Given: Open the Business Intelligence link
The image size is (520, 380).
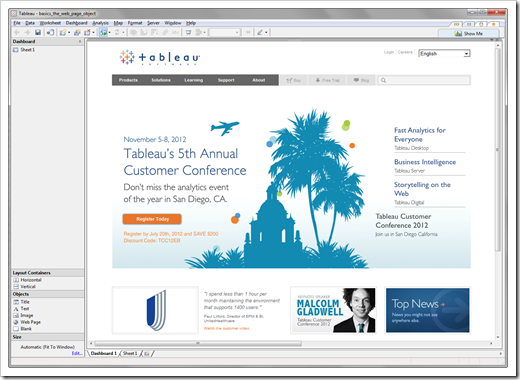Looking at the screenshot, I should [x=425, y=162].
